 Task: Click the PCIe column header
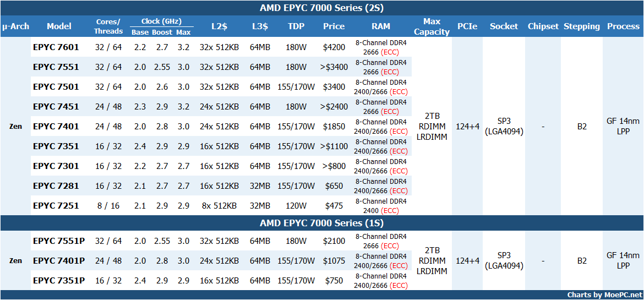coord(467,26)
